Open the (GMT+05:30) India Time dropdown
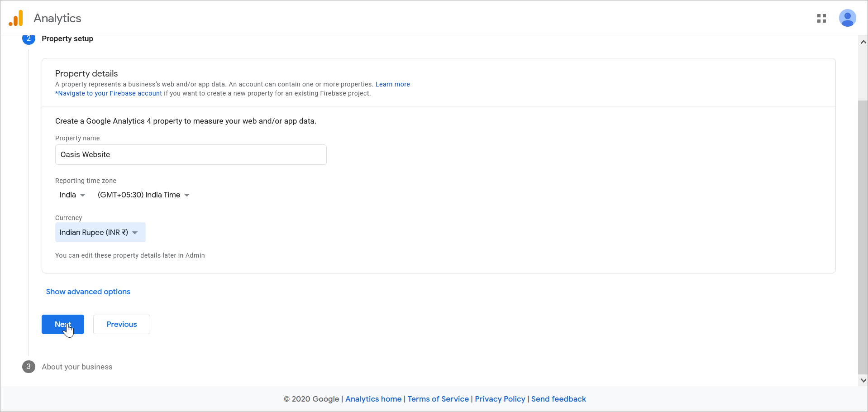This screenshot has height=412, width=868. point(143,195)
